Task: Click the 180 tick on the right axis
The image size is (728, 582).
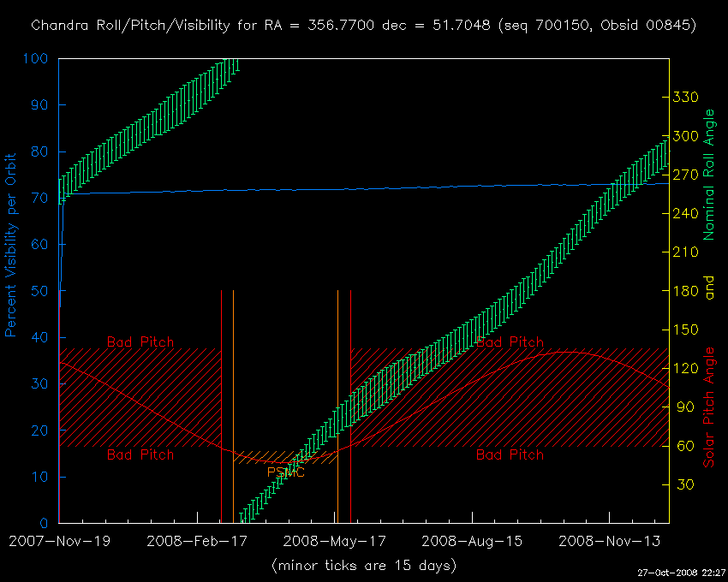Action: 688,291
